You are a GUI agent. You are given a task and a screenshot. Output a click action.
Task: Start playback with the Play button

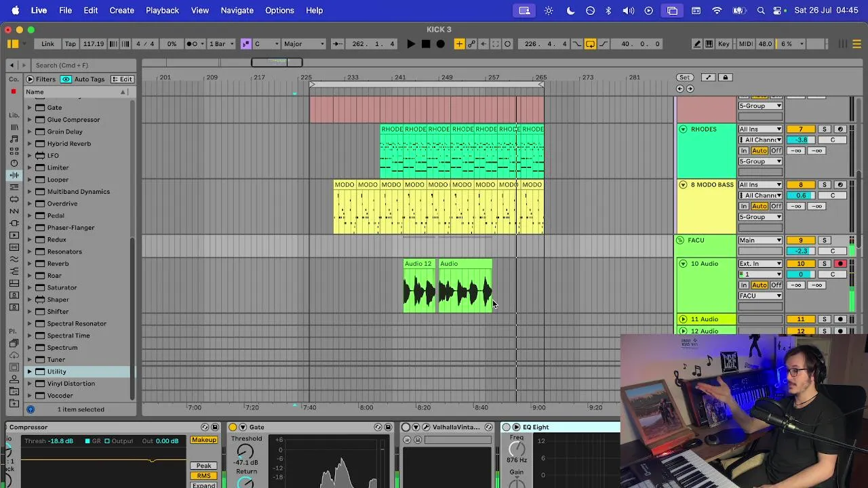click(411, 44)
